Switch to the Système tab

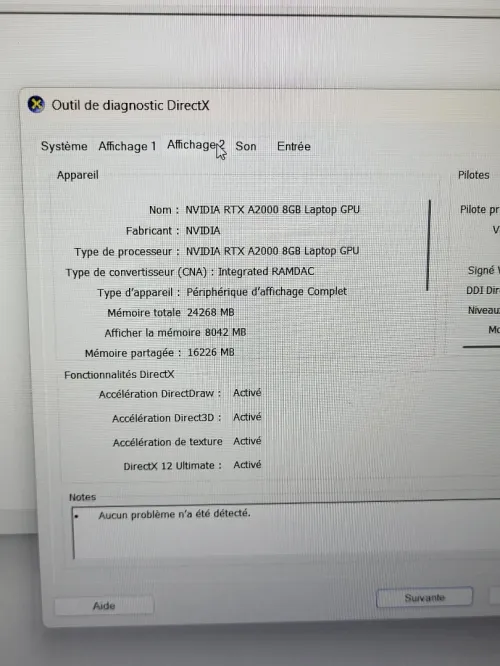(64, 146)
